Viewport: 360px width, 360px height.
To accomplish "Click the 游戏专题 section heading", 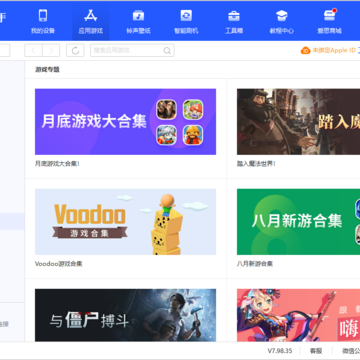I will tap(47, 70).
